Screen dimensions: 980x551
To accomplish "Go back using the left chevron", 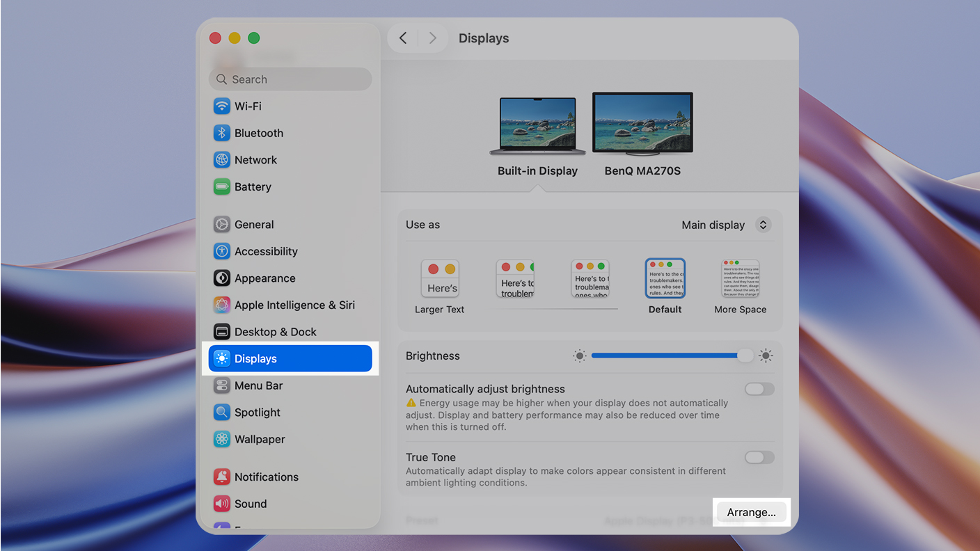I will (x=403, y=38).
